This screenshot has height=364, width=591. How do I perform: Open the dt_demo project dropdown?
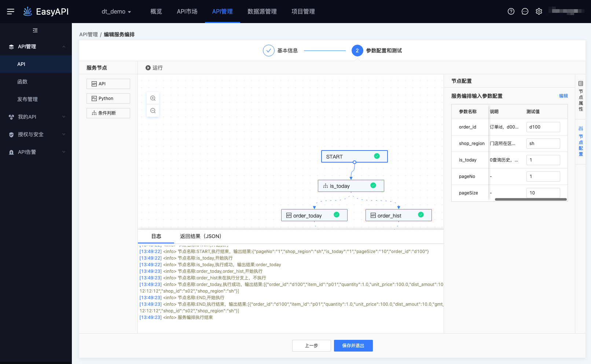tap(116, 11)
